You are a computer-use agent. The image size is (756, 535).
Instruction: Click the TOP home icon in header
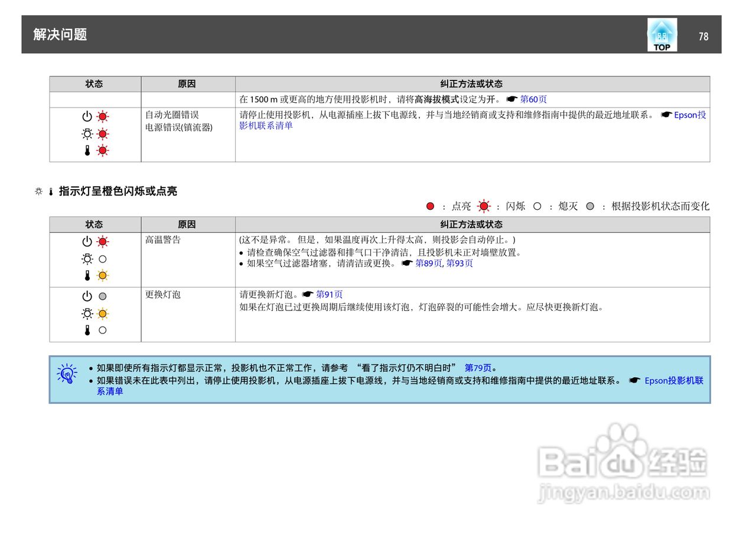click(661, 34)
